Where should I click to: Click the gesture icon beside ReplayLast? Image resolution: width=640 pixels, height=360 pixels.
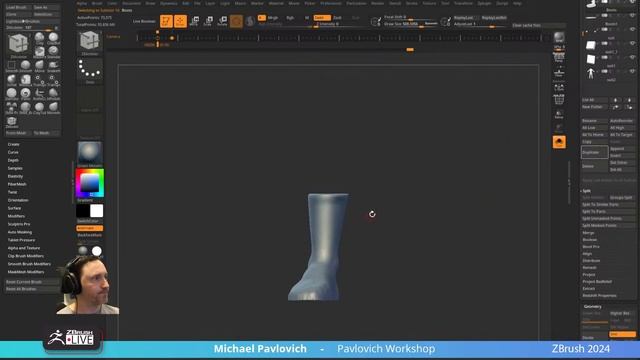[445, 21]
